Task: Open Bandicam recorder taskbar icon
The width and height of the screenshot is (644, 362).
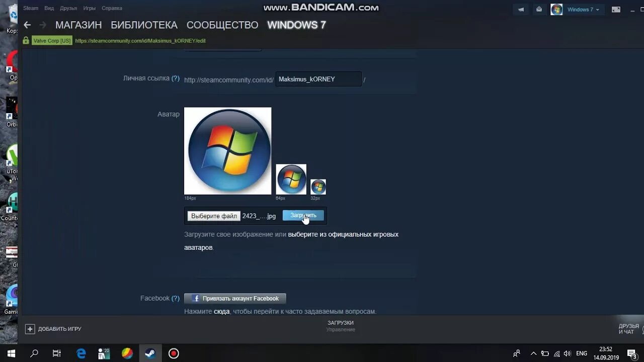Action: click(174, 353)
